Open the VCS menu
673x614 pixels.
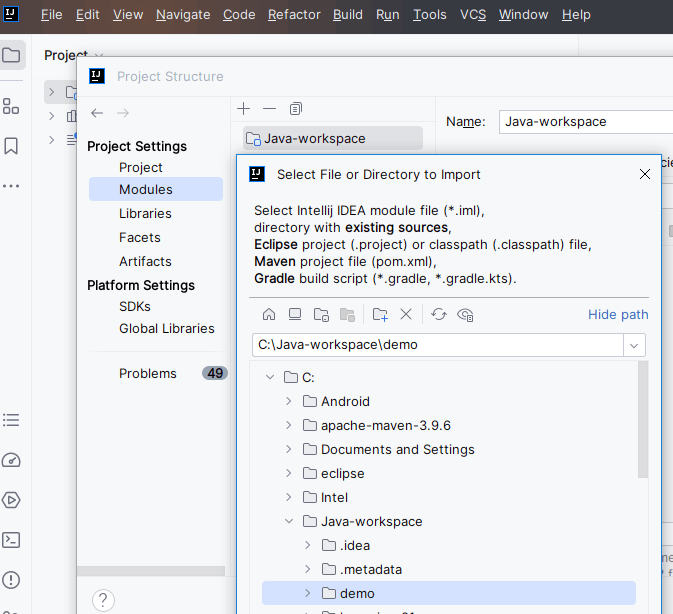click(473, 15)
